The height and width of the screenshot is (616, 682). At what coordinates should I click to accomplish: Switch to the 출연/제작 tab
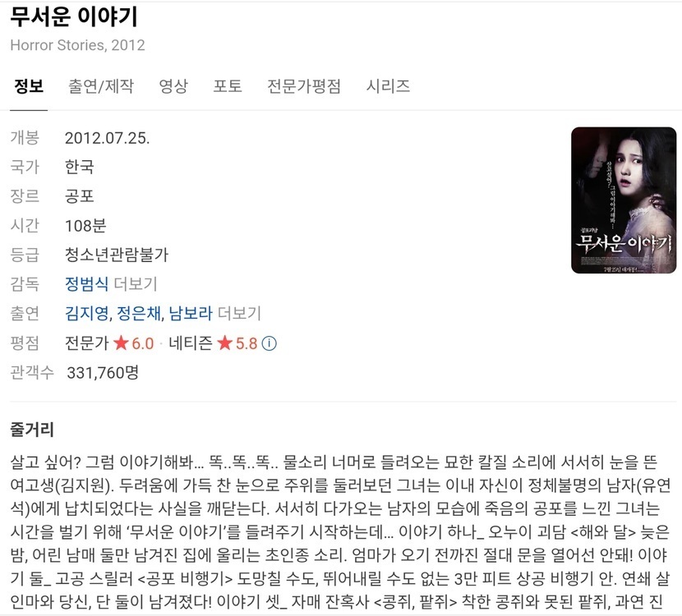click(x=101, y=85)
